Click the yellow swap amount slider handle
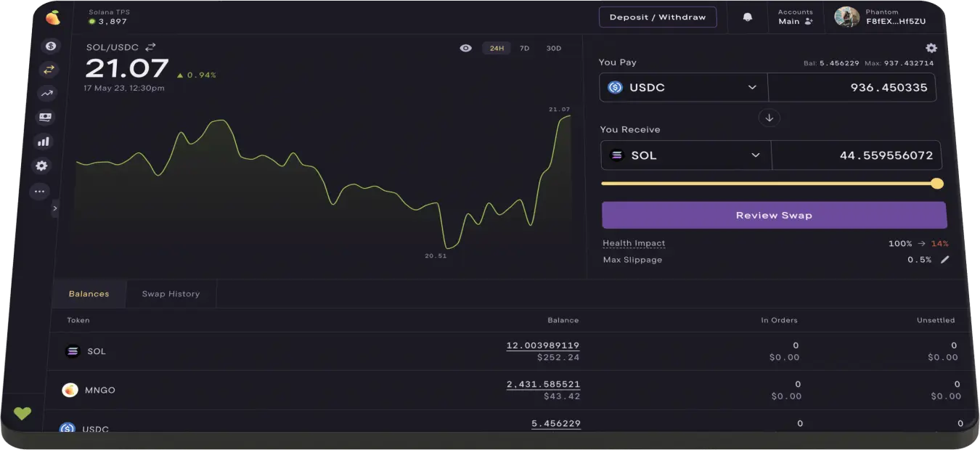The image size is (980, 450). 937,184
